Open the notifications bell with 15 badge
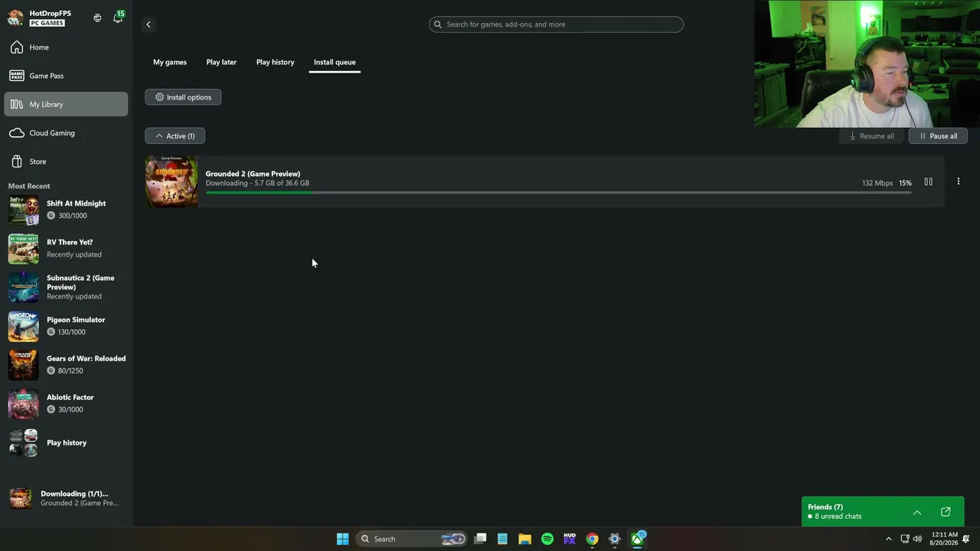 pyautogui.click(x=118, y=18)
